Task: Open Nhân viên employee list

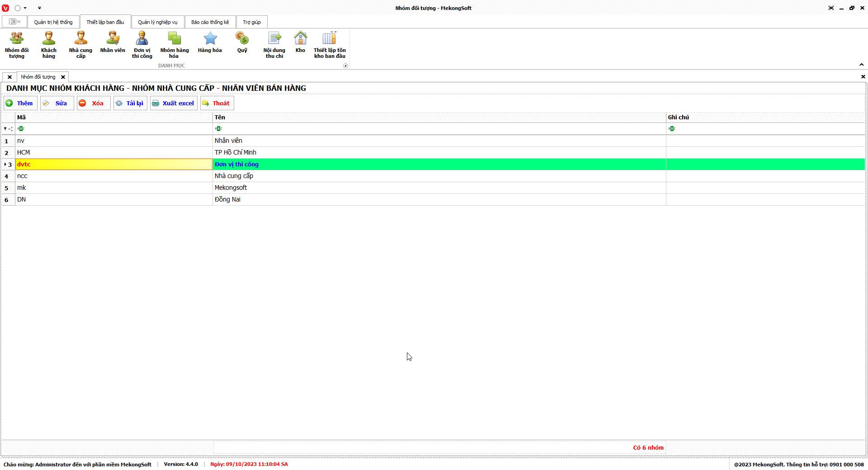Action: tap(113, 42)
